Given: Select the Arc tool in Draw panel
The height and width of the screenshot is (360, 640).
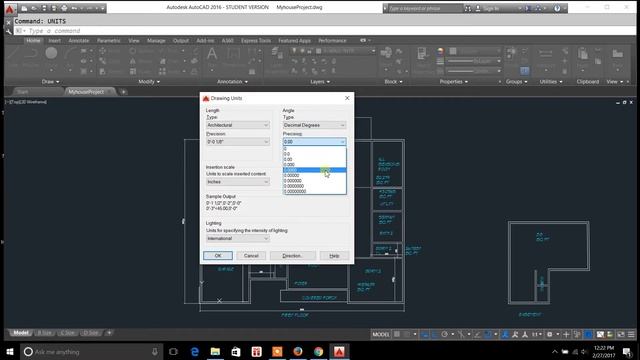Looking at the screenshot, I should 70,54.
